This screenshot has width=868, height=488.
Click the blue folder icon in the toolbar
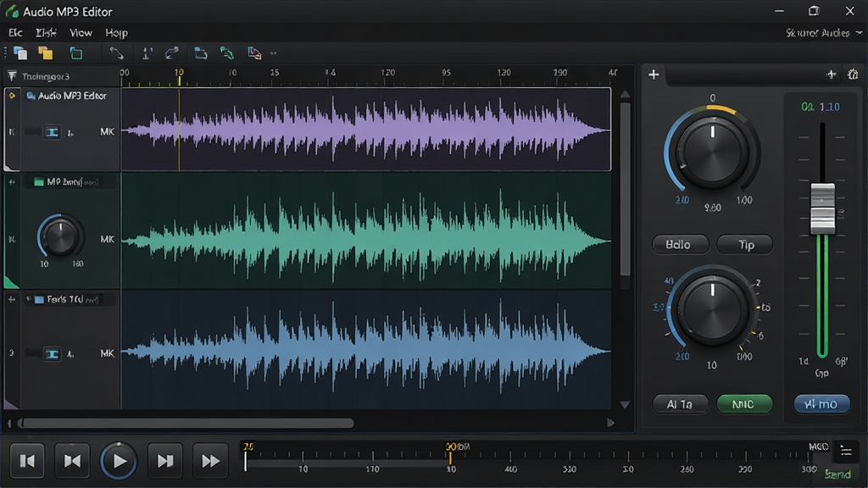[x=200, y=53]
